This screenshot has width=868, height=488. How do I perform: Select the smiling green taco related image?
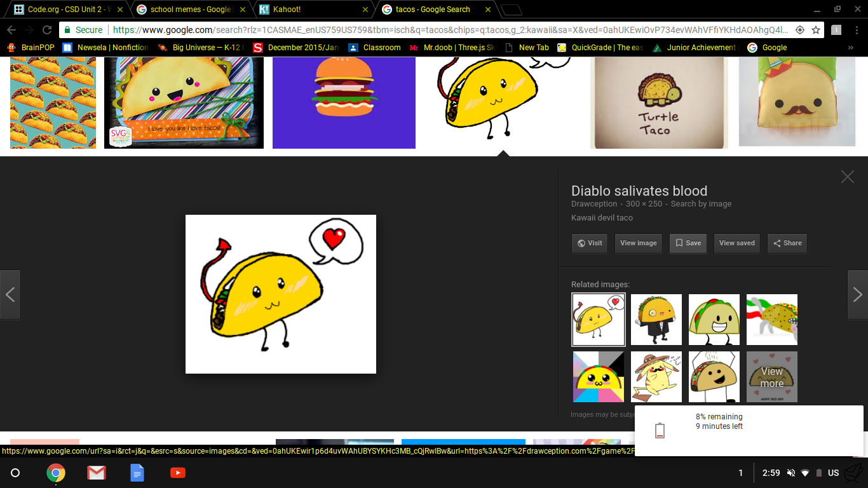[714, 320]
